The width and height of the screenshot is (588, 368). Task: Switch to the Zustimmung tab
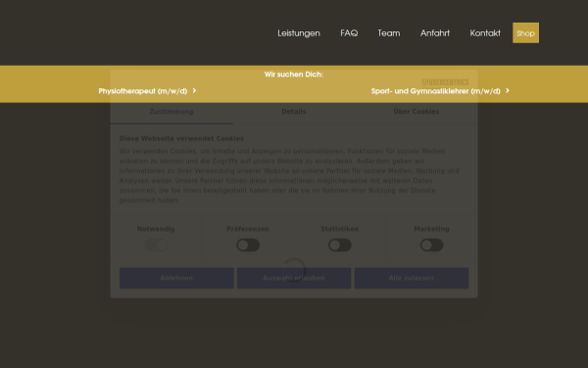(171, 112)
